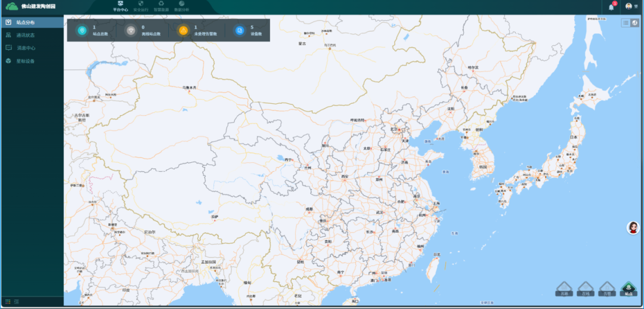
Task: Click 西宁 label on the map
Action: (x=289, y=159)
